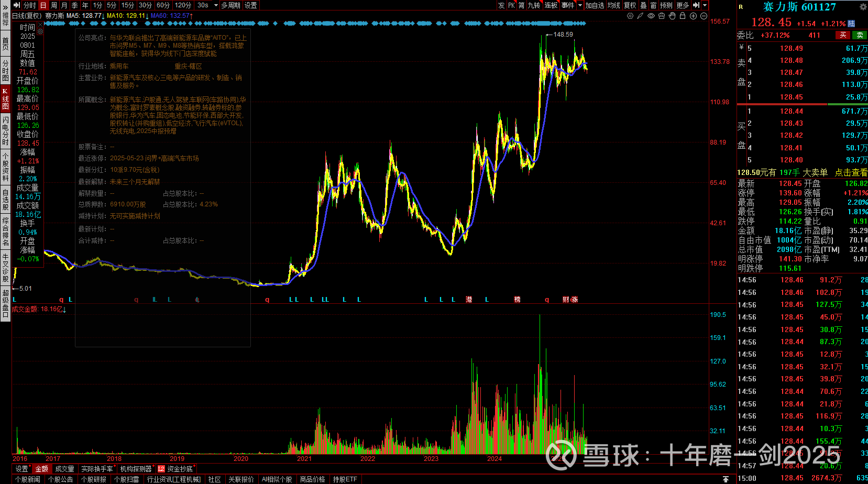Image resolution: width=868 pixels, height=484 pixels.
Task: Open dropdown arrow after 30s period
Action: (x=215, y=5)
